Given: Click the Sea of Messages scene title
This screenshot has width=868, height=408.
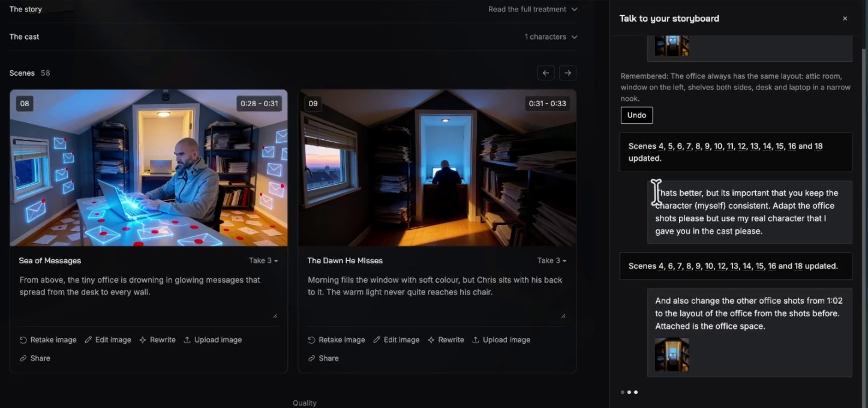Looking at the screenshot, I should click(x=50, y=260).
